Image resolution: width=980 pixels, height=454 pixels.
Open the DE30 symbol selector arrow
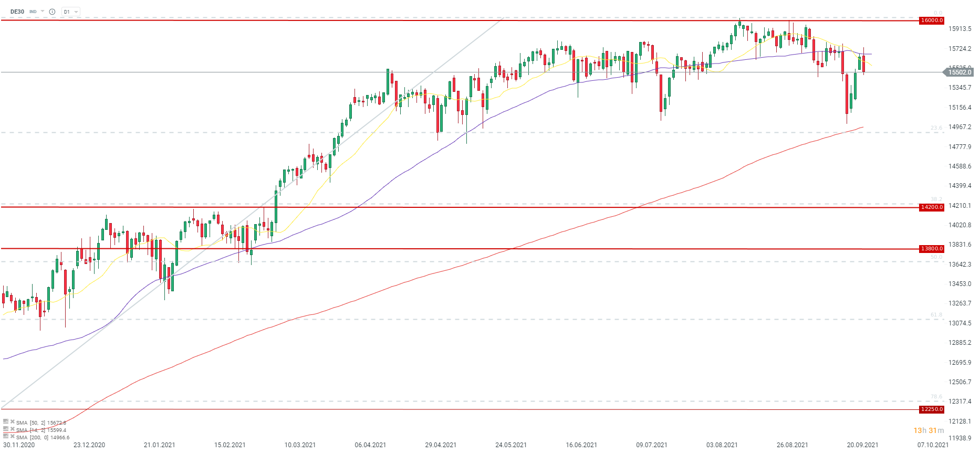[x=43, y=12]
